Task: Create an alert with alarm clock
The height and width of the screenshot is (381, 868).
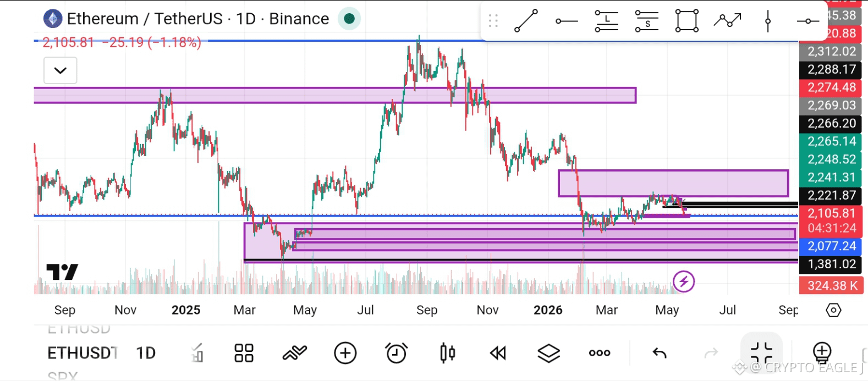Action: [396, 353]
